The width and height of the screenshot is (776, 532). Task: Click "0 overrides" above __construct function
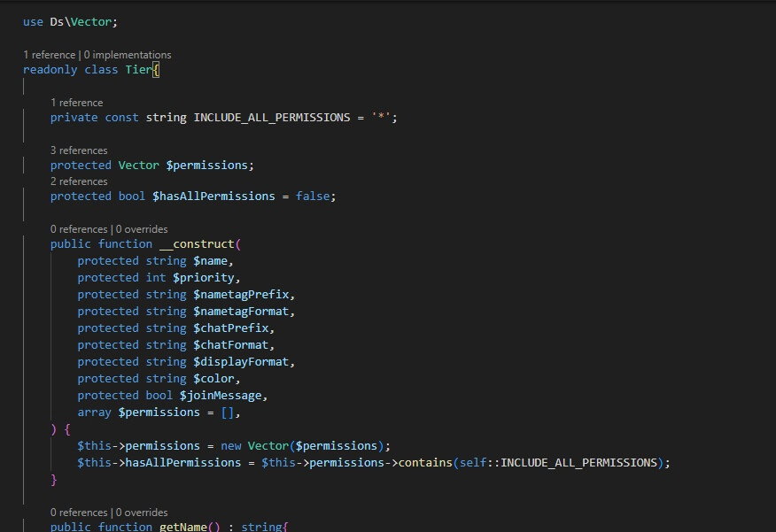click(142, 229)
